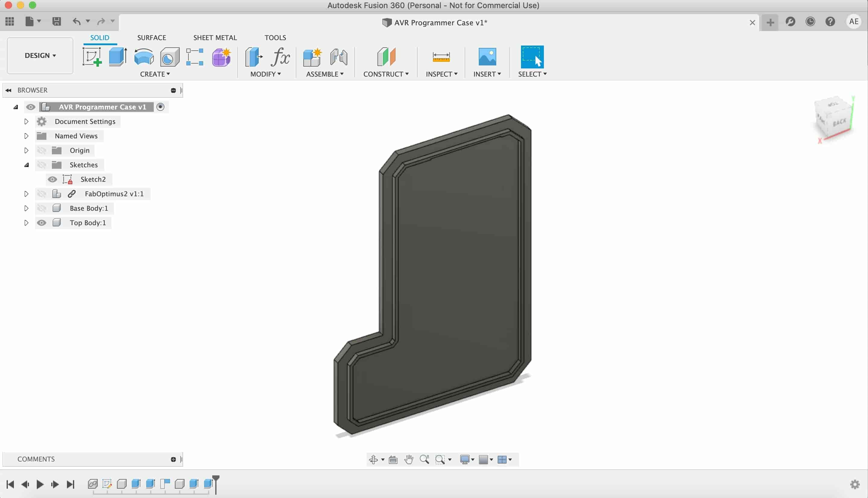Open the CONSTRUCT menu
This screenshot has width=868, height=498.
[386, 74]
